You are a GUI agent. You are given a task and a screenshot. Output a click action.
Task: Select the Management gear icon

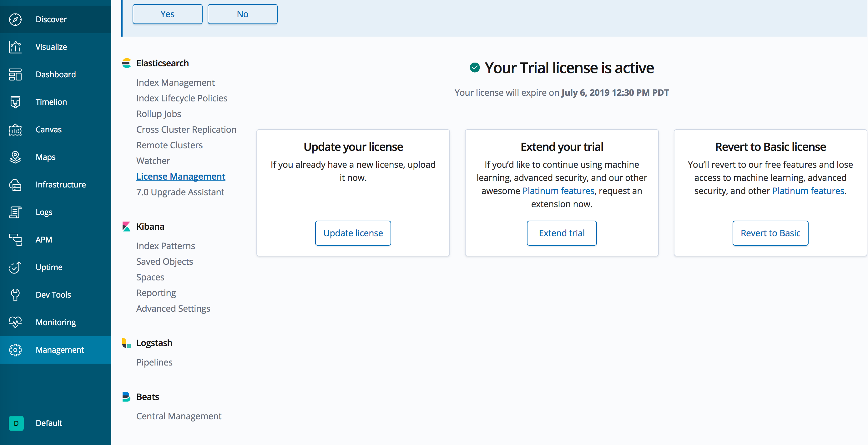(15, 350)
